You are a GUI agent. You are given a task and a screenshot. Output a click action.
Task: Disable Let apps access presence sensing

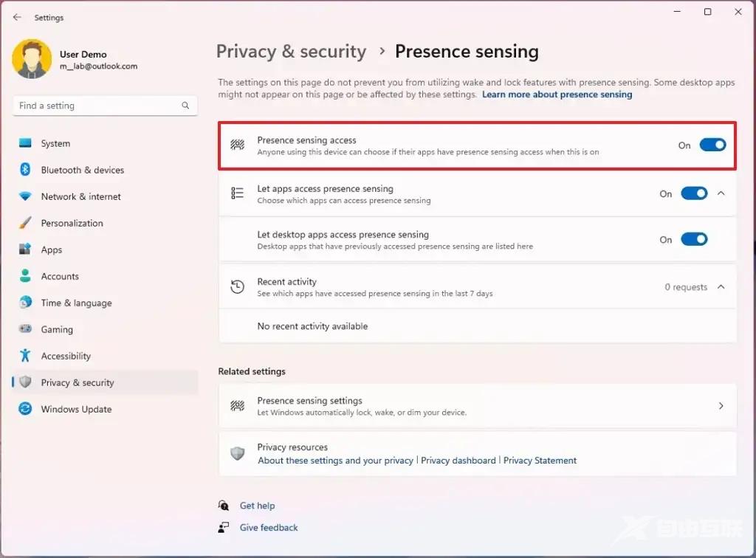coord(693,193)
